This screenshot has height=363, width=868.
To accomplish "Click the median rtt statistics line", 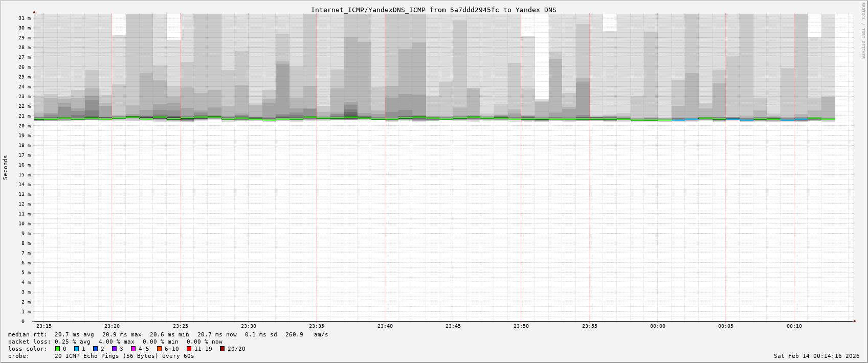I will [168, 334].
